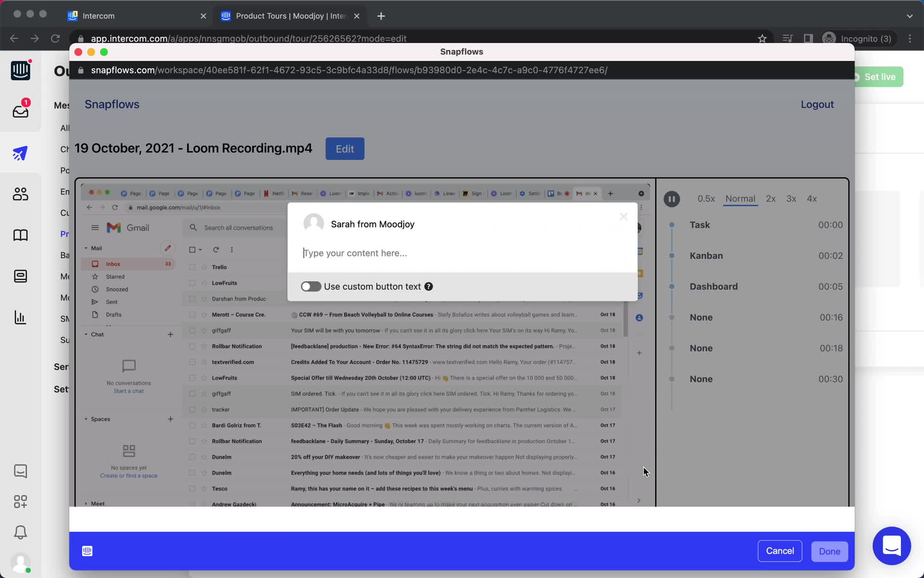Click the Cancel button in Snapflows modal
The width and height of the screenshot is (924, 578).
780,551
